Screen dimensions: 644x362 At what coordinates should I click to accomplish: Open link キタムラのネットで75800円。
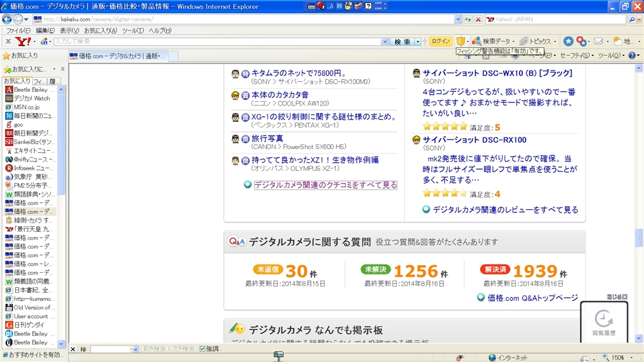[x=299, y=73]
